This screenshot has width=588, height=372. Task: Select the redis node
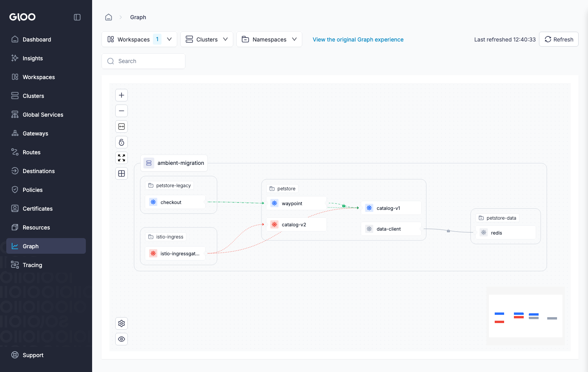click(506, 233)
